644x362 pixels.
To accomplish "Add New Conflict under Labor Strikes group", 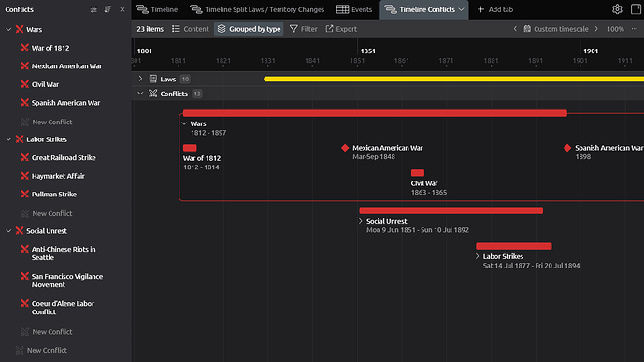I will [x=51, y=213].
